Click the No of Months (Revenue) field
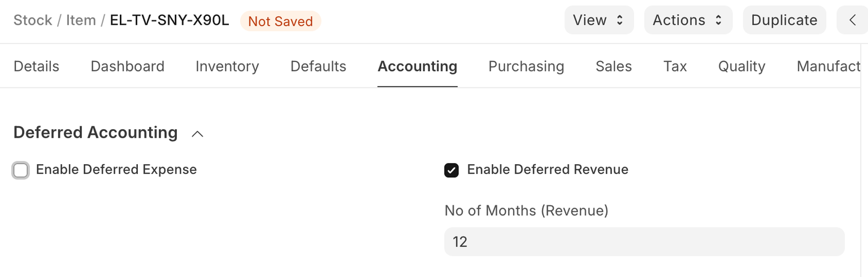Viewport: 868px width, 277px height. 644,242
